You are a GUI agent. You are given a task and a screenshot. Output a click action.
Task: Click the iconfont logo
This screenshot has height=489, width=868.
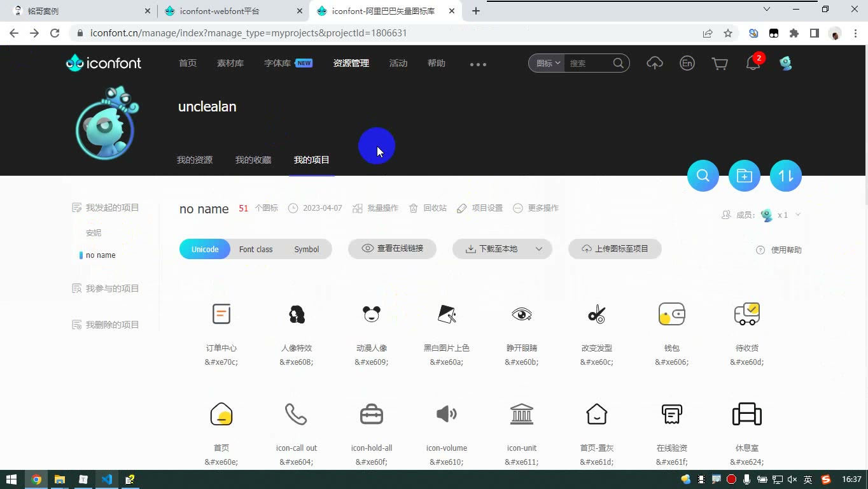pyautogui.click(x=104, y=62)
